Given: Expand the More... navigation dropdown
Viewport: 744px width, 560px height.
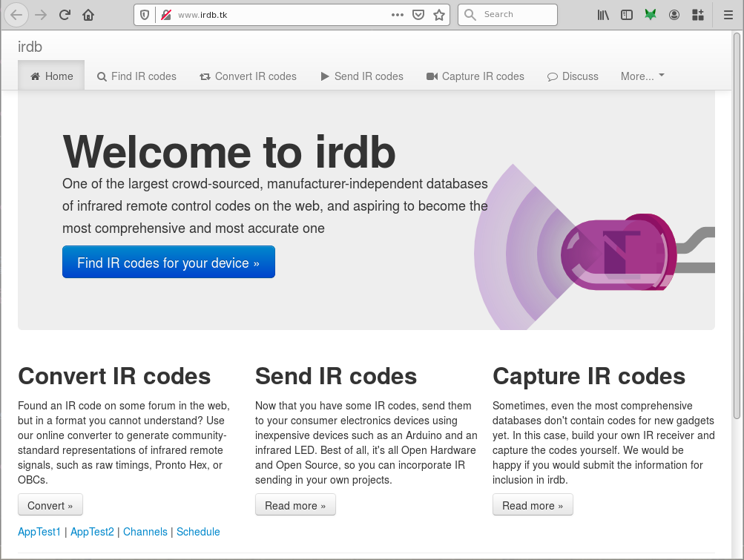Looking at the screenshot, I should [x=642, y=76].
